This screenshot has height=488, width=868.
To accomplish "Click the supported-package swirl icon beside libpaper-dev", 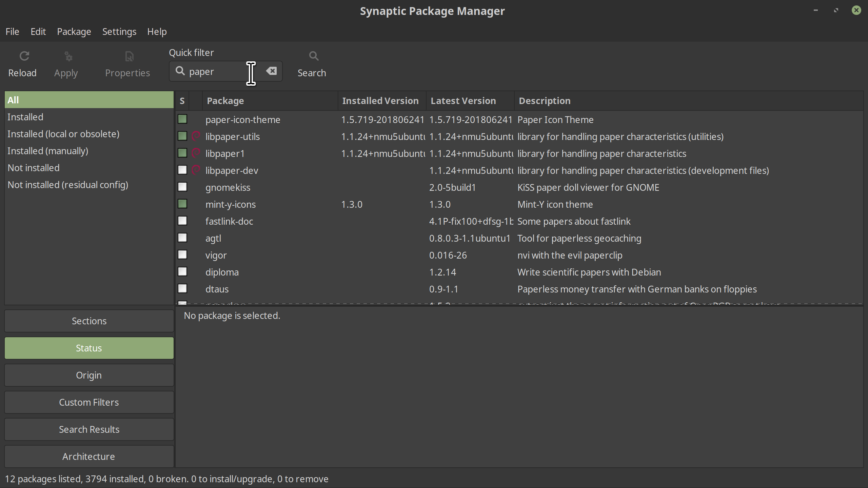I will (x=196, y=170).
